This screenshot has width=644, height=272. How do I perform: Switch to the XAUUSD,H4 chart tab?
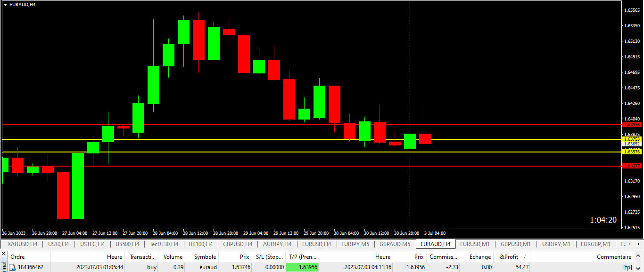[22, 244]
